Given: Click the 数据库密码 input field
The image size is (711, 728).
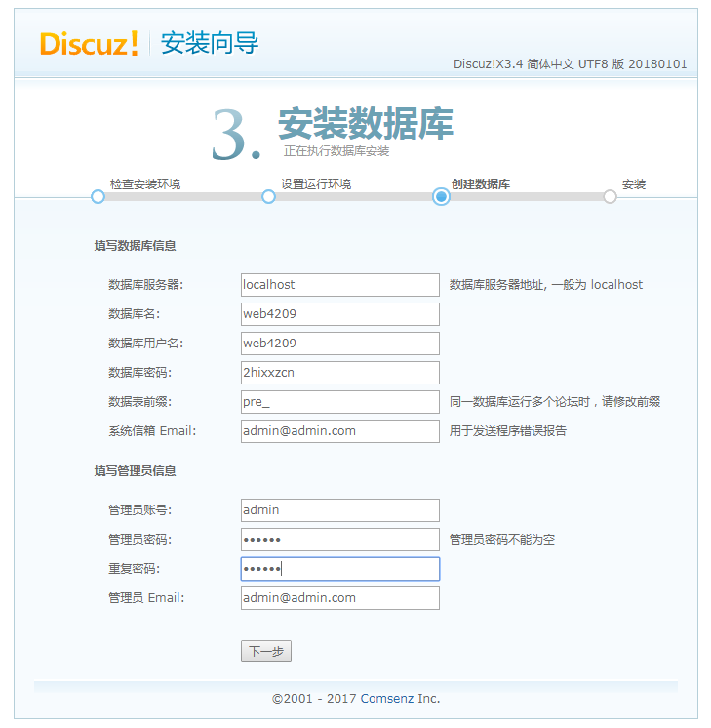Looking at the screenshot, I should [x=339, y=373].
